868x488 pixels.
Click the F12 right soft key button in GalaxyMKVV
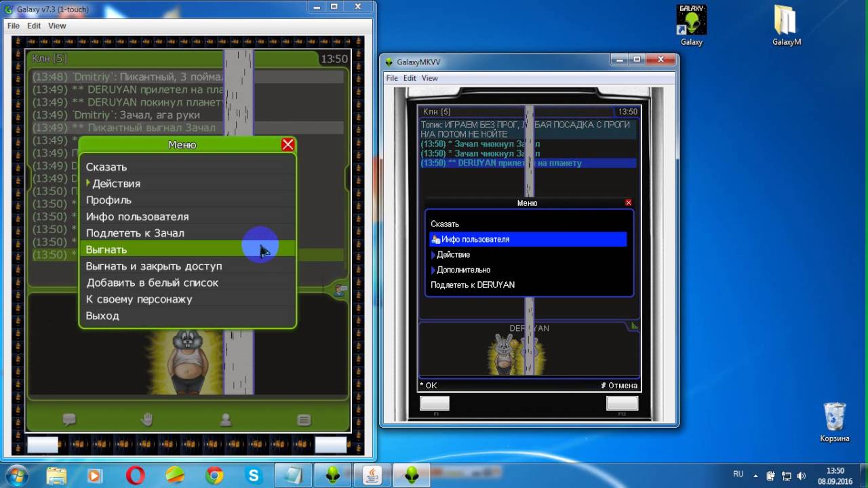[x=622, y=403]
